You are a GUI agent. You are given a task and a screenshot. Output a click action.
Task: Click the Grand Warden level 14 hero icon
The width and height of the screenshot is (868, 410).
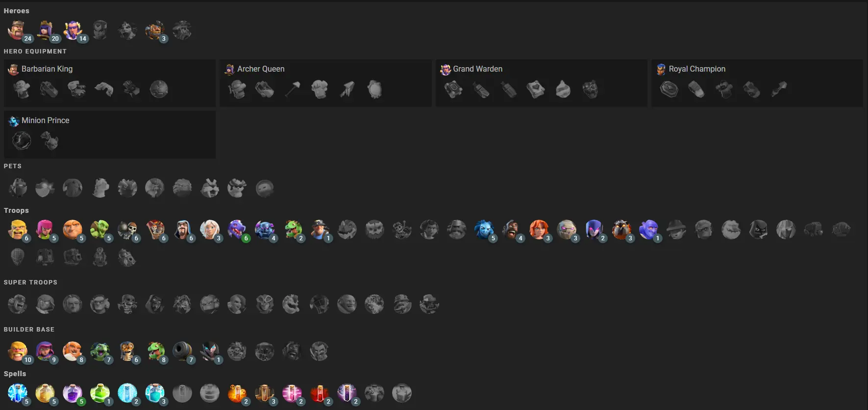point(73,30)
